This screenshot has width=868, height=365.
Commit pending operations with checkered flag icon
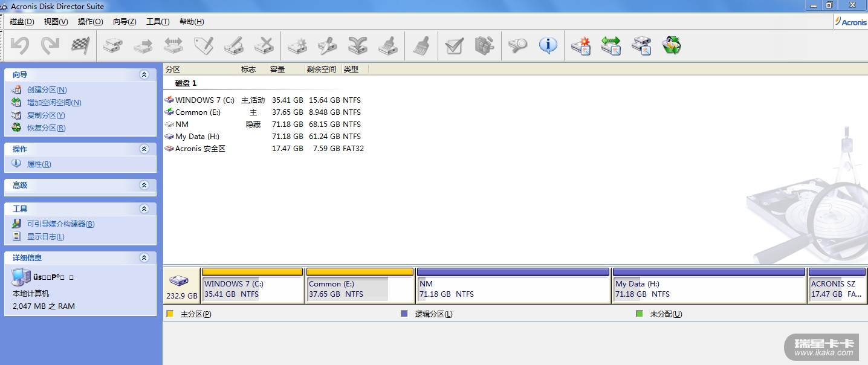tap(80, 46)
